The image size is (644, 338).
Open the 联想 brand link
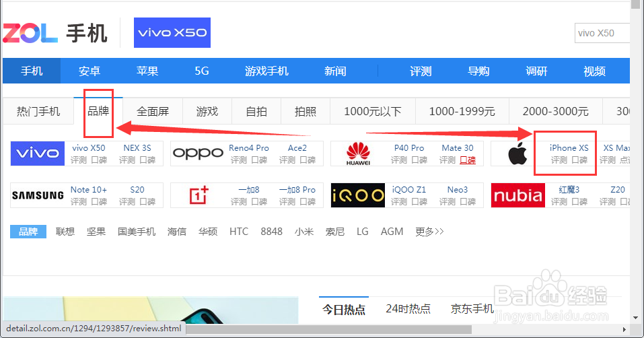pos(65,232)
